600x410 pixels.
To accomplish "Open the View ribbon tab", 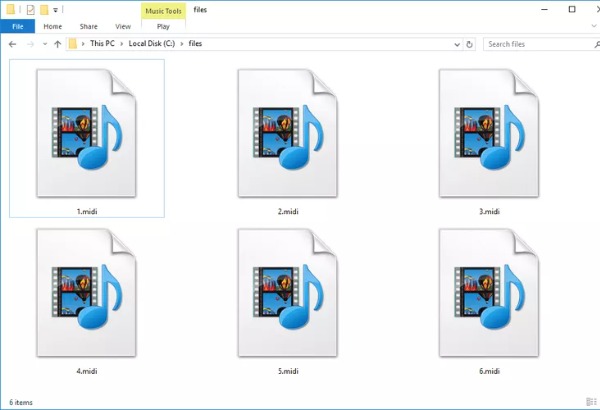I will coord(123,26).
